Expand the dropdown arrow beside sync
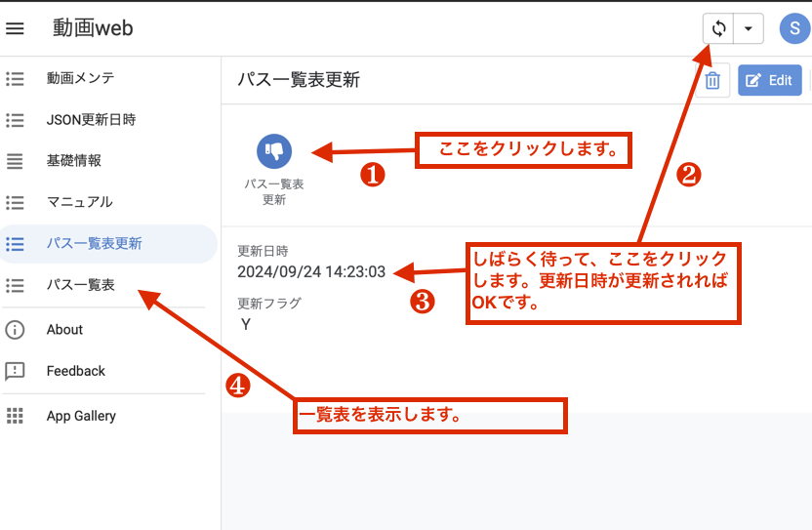Screen dimensions: 812x530 click(748, 28)
